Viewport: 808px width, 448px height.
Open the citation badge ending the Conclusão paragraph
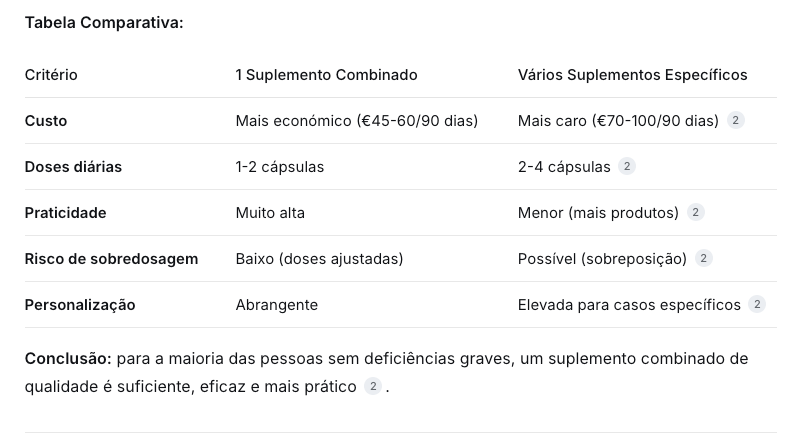[373, 387]
